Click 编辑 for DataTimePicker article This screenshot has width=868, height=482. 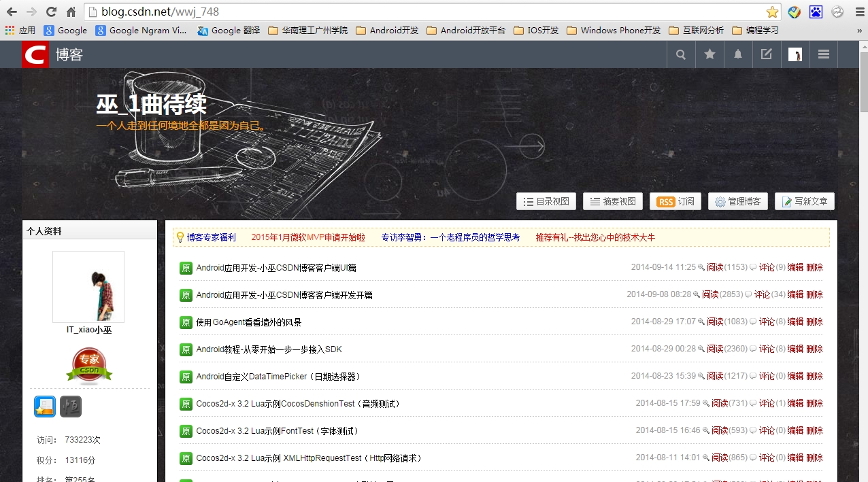tap(795, 376)
